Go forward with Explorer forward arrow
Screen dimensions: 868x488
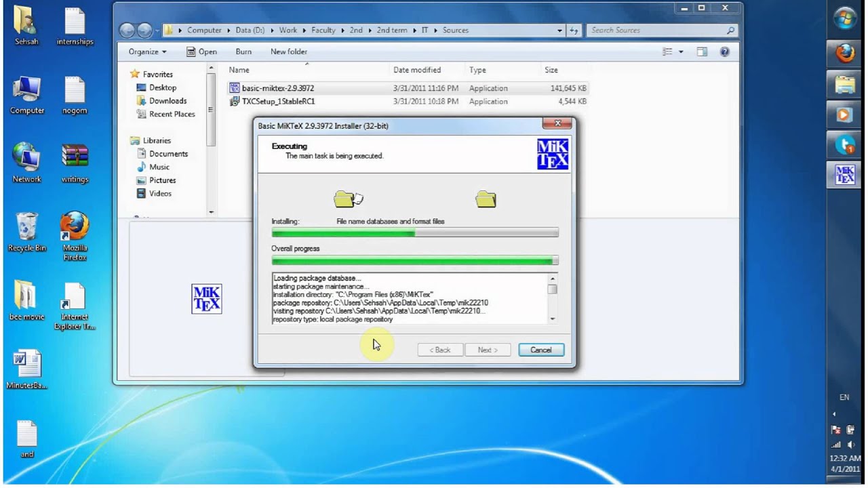coord(144,30)
